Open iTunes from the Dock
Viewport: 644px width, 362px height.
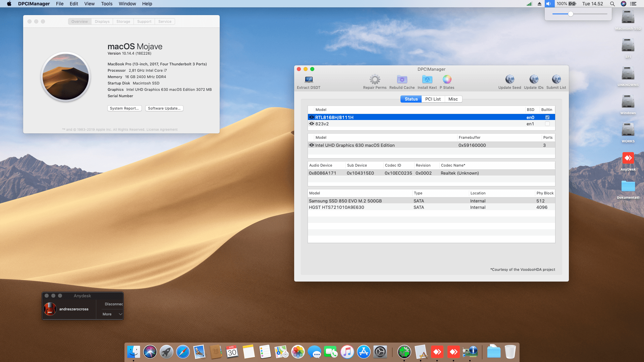pyautogui.click(x=347, y=352)
